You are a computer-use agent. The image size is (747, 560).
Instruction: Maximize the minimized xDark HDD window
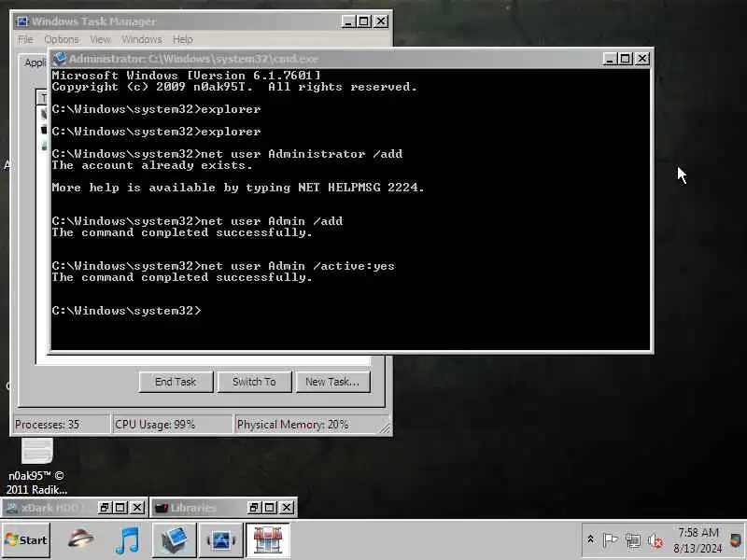[x=120, y=508]
